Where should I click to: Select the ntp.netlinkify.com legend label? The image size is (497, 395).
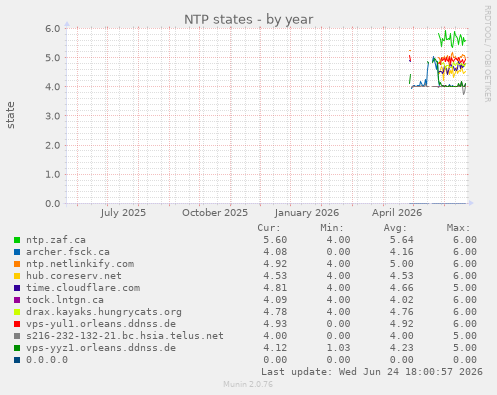(80, 264)
